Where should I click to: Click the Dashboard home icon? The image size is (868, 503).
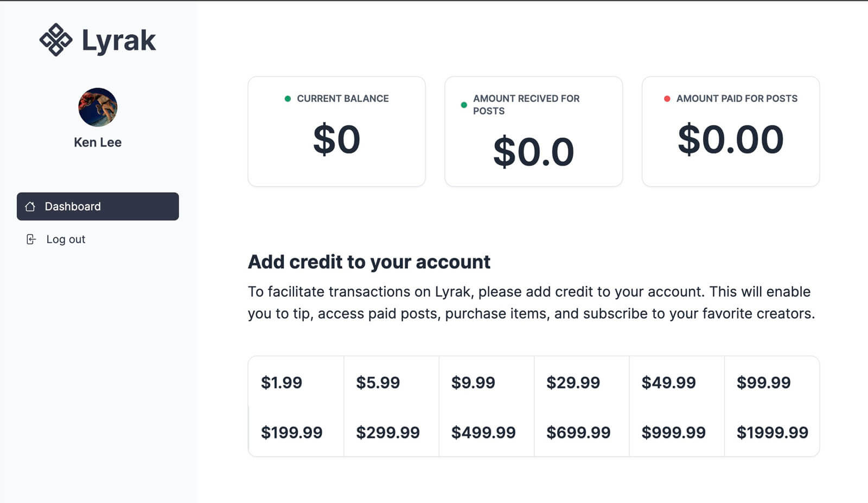(30, 207)
